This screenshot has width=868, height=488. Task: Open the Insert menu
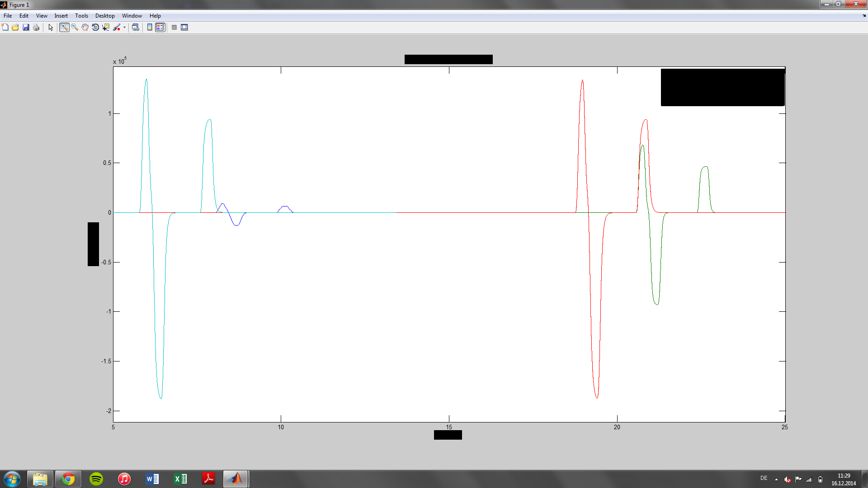pos(61,16)
